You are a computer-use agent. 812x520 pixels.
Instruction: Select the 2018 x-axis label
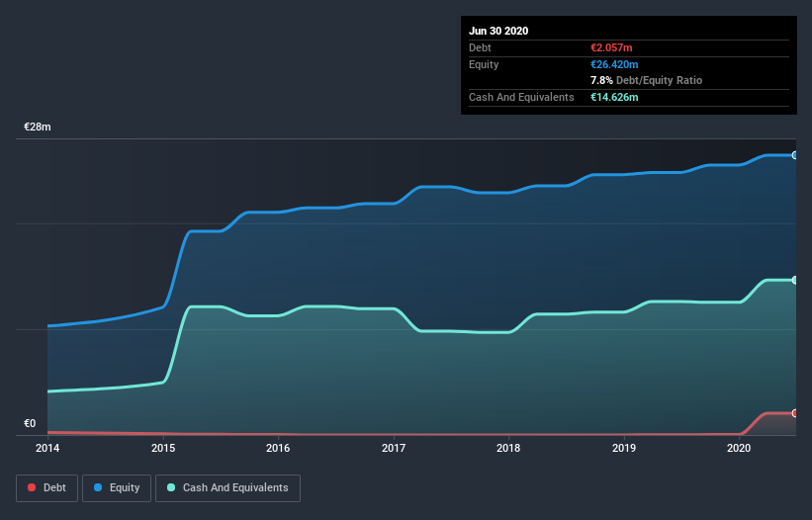click(x=508, y=448)
